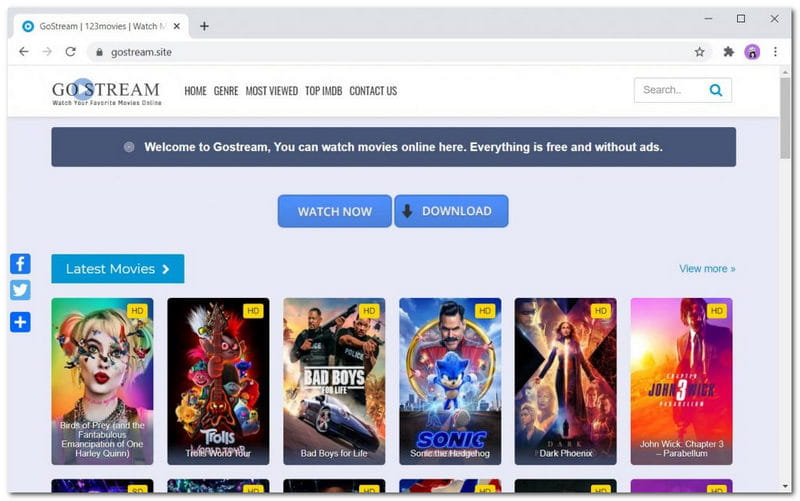800x501 pixels.
Task: Open the Birds of Prey movie poster
Action: point(103,381)
